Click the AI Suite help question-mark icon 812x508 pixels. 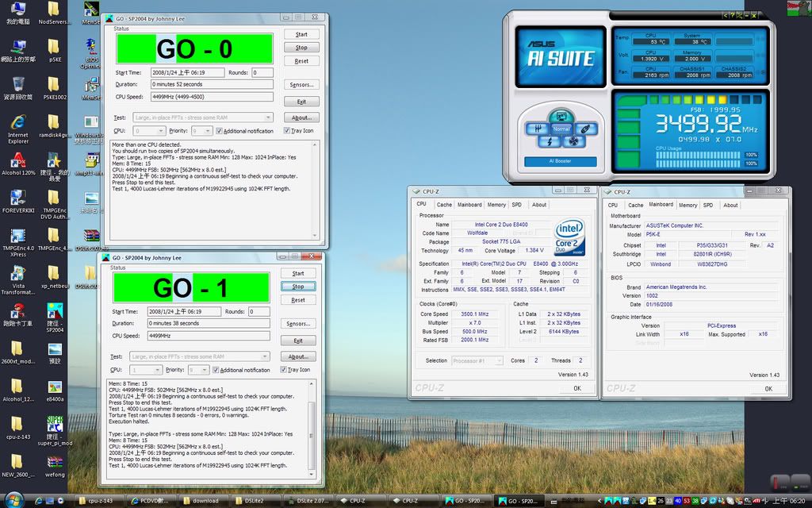[732, 16]
